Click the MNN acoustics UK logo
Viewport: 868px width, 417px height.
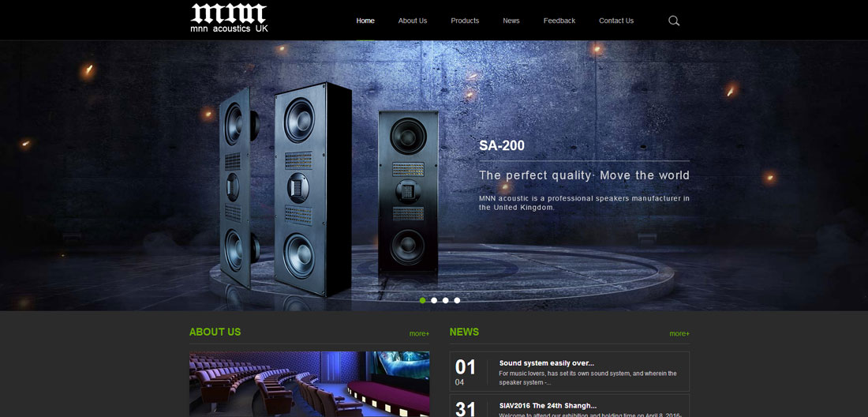[229, 18]
